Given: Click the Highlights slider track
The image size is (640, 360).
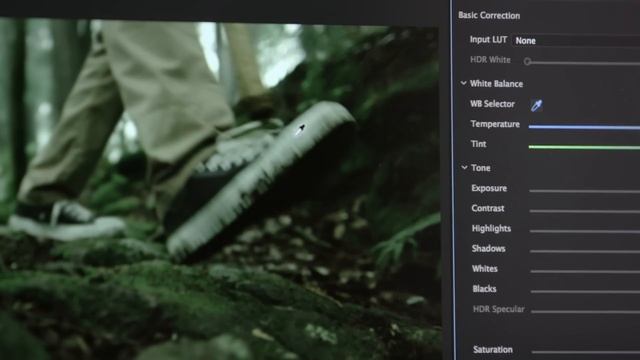Looking at the screenshot, I should point(584,231).
